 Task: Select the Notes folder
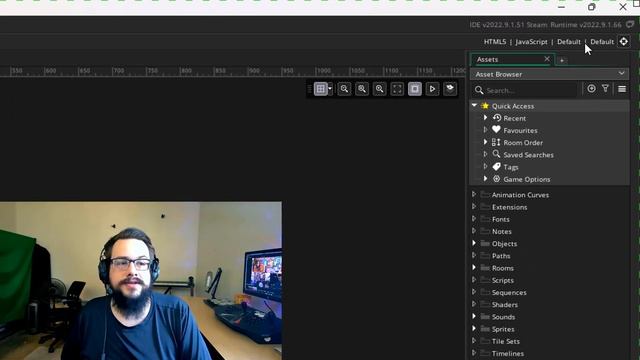(502, 231)
